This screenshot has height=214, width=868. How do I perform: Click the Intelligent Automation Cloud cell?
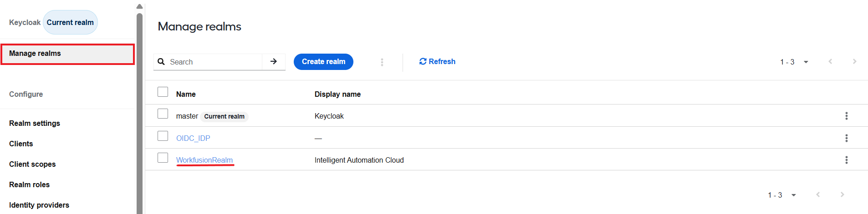[x=359, y=160]
